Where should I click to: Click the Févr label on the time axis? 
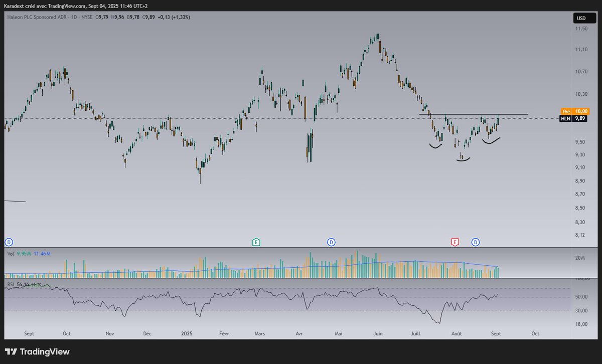224,333
